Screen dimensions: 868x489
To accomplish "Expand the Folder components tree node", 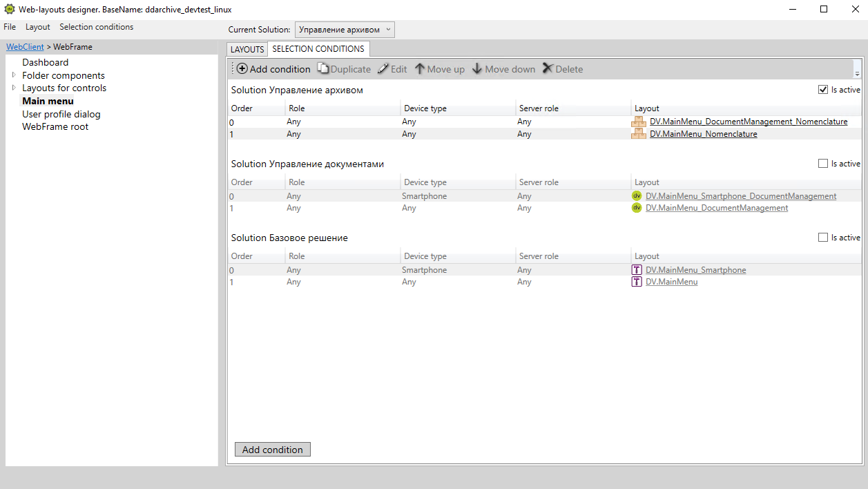I will coord(13,75).
